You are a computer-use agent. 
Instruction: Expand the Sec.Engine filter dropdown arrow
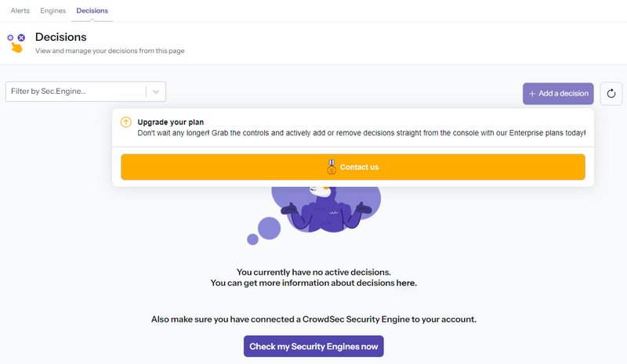156,92
